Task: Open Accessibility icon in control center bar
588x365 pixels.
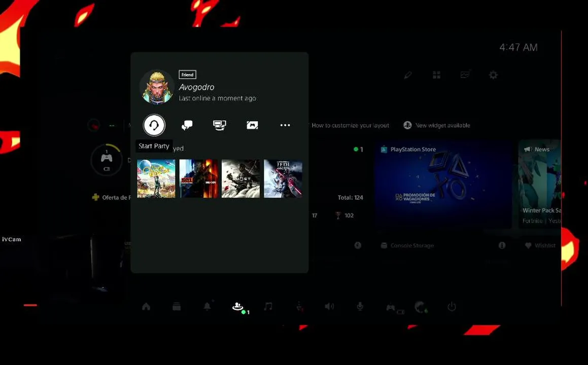Action: pyautogui.click(x=299, y=307)
